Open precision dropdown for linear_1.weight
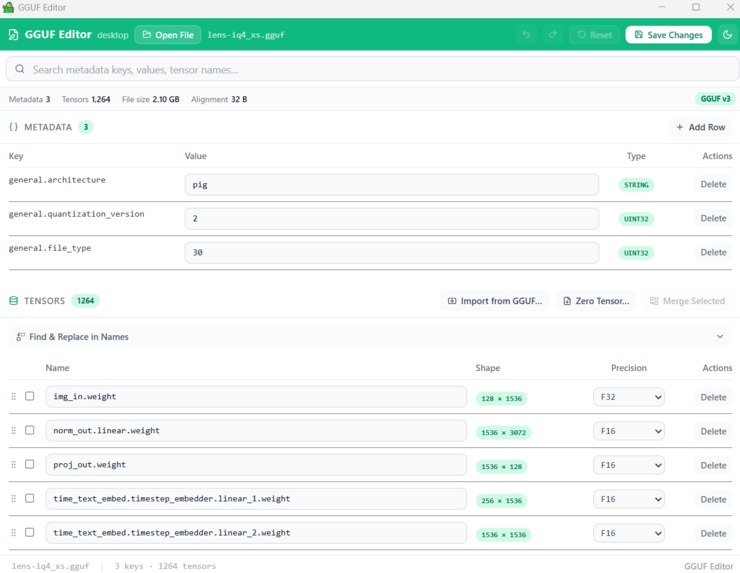 (x=629, y=499)
